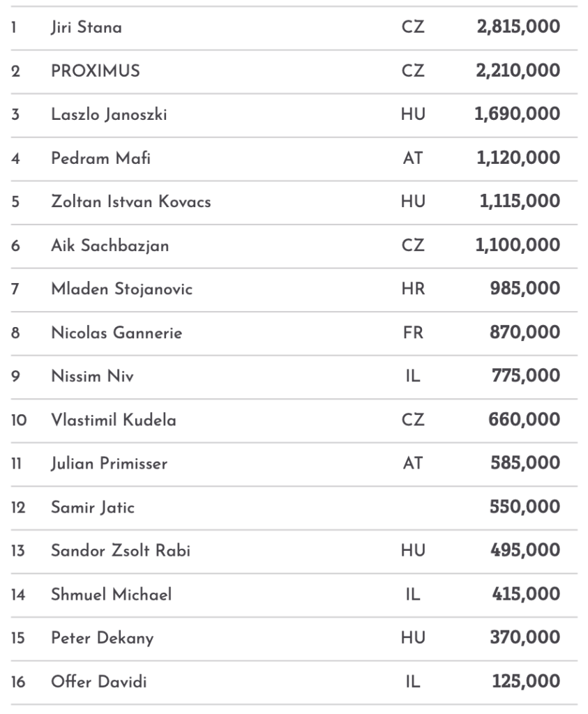The width and height of the screenshot is (588, 714).
Task: Select Vlastimil Kudela's name
Action: pos(114,420)
